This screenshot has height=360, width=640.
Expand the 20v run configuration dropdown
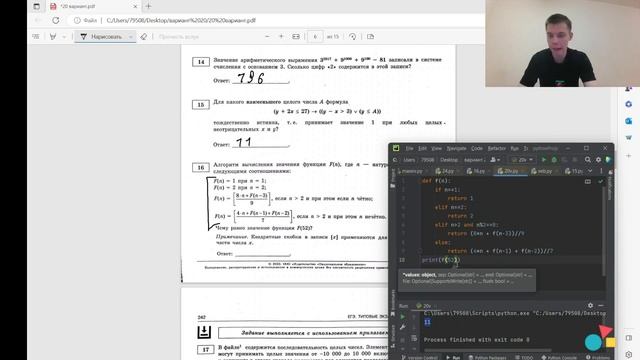coord(522,160)
